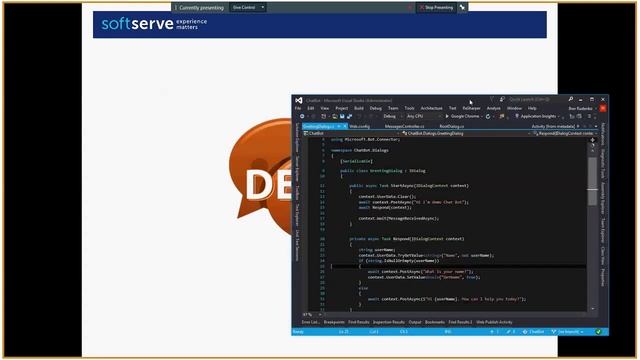This screenshot has width=640, height=360.
Task: Open the document tab list dropdown arrow
Action: click(596, 127)
